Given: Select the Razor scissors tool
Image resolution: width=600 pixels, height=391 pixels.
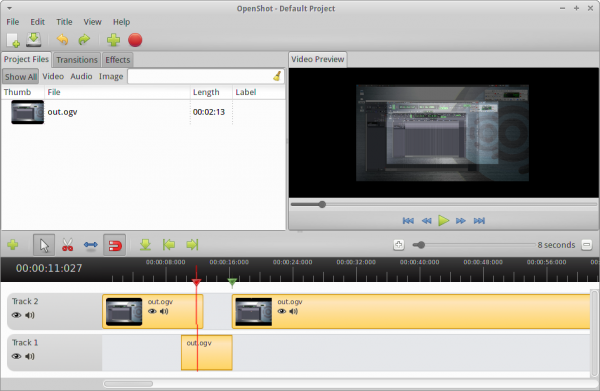Looking at the screenshot, I should pyautogui.click(x=67, y=245).
